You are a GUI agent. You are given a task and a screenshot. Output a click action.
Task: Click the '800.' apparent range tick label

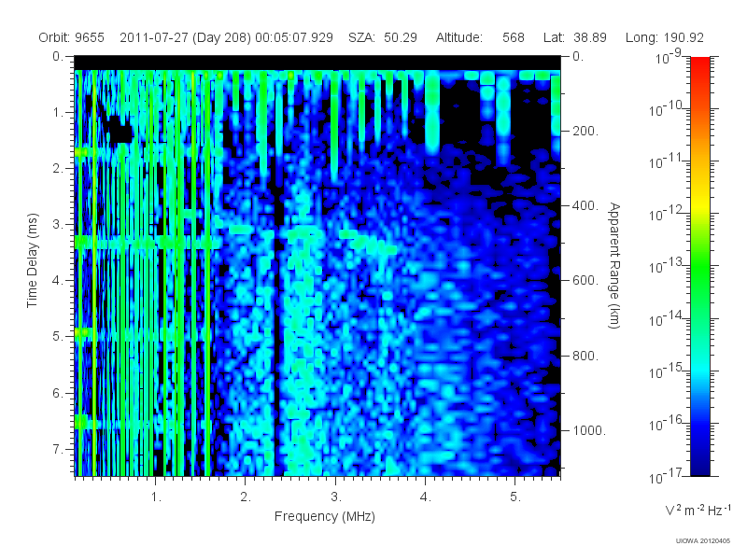[x=585, y=356]
